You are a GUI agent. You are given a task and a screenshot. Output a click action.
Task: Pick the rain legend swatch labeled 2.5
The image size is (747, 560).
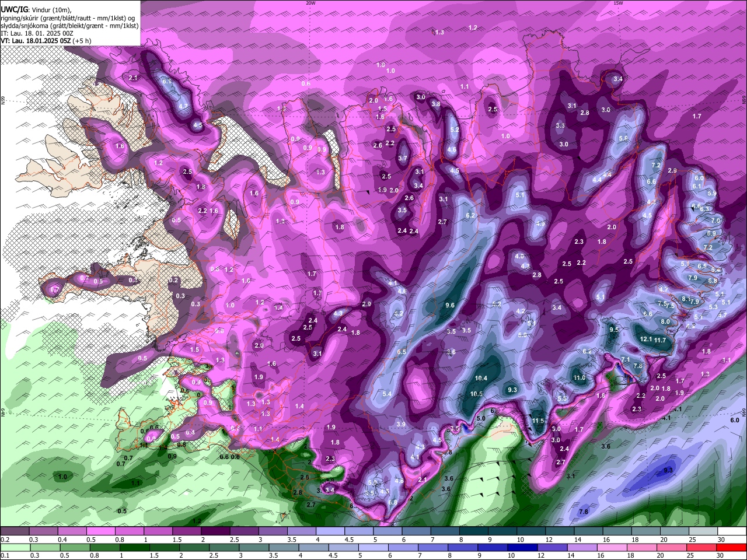pyautogui.click(x=225, y=548)
